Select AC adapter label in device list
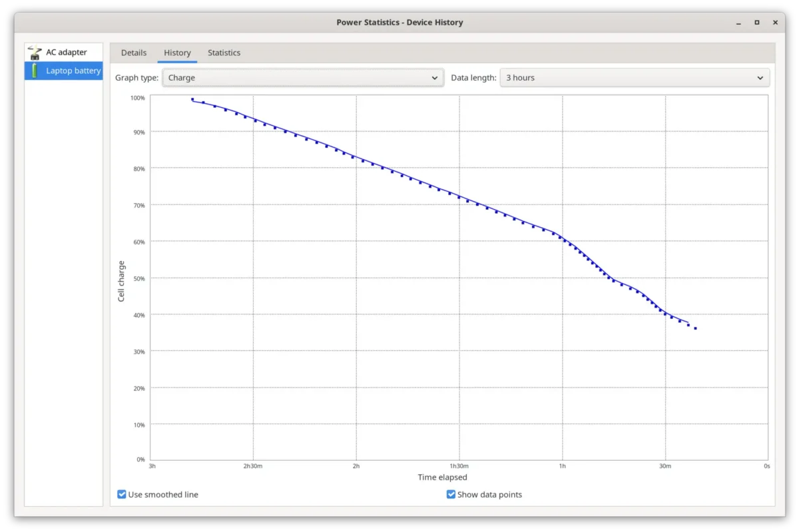This screenshot has height=532, width=799. (x=67, y=53)
